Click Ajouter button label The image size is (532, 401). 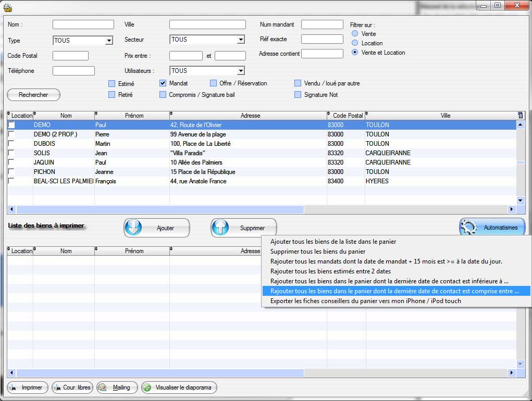tap(165, 228)
